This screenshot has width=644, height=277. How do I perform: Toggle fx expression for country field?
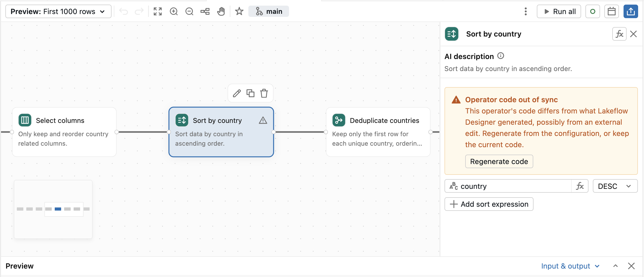[x=580, y=186]
